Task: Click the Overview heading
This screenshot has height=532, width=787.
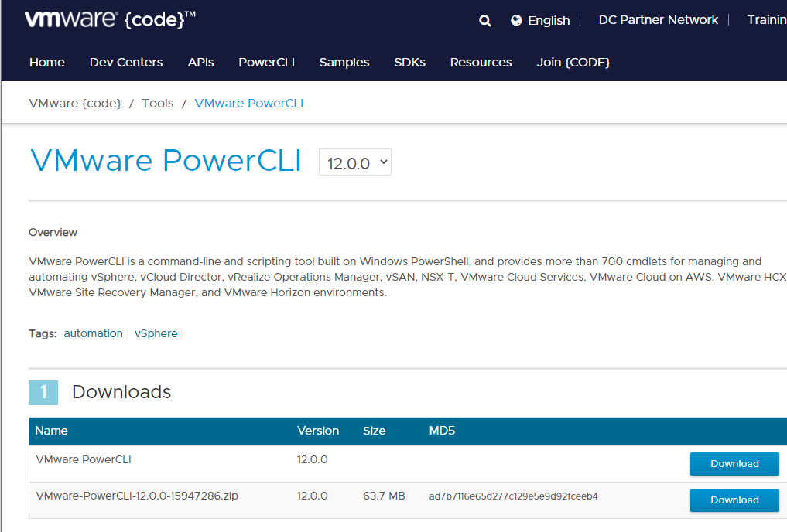Action: 53,232
